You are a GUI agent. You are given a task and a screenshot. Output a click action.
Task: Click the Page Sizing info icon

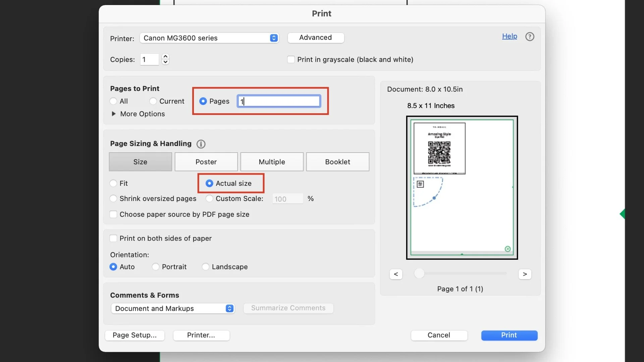201,144
